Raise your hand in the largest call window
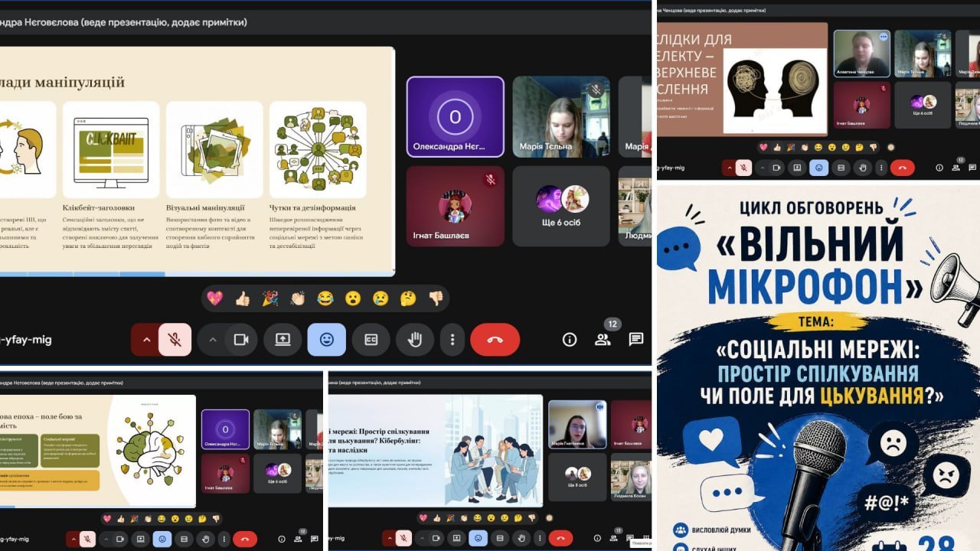Viewport: 980px width, 551px height. pyautogui.click(x=415, y=340)
